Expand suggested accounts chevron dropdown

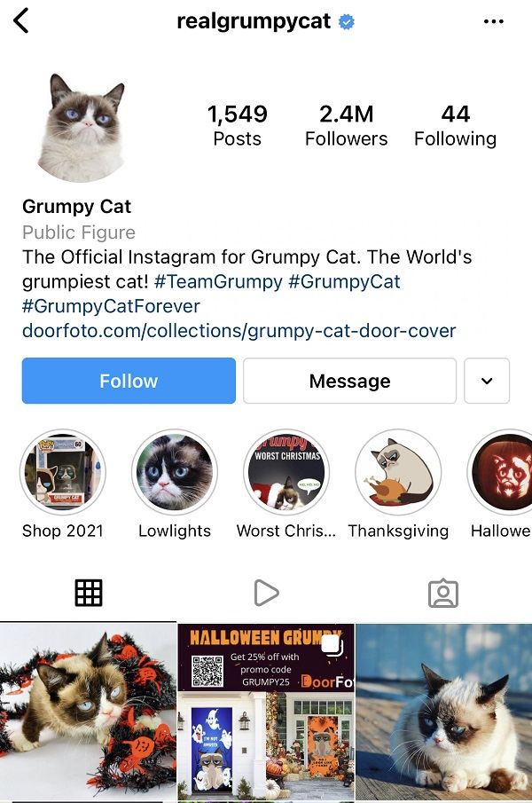point(487,381)
